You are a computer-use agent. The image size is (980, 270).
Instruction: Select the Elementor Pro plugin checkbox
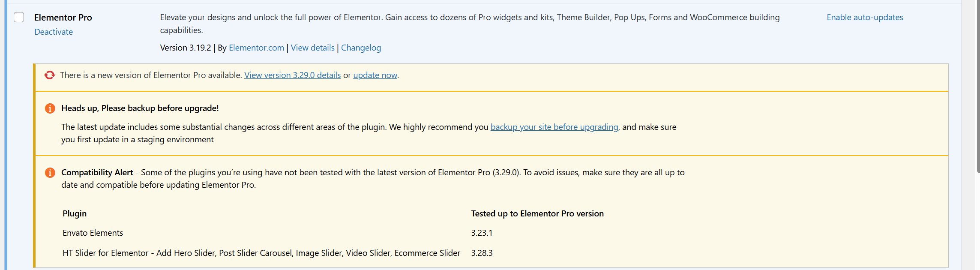(19, 17)
